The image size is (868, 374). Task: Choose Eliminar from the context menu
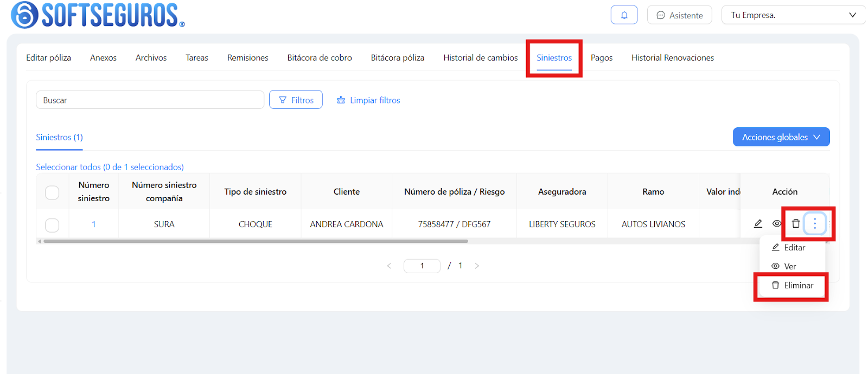(x=792, y=285)
